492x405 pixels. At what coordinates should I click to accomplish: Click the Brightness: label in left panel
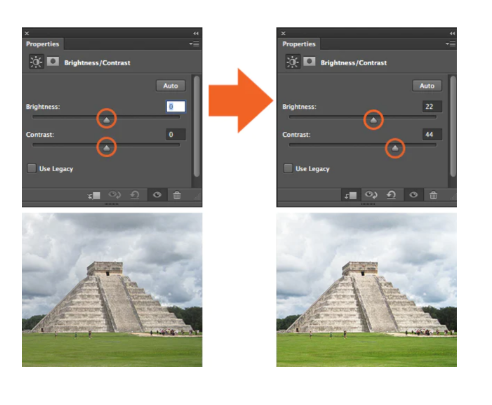[x=43, y=107]
